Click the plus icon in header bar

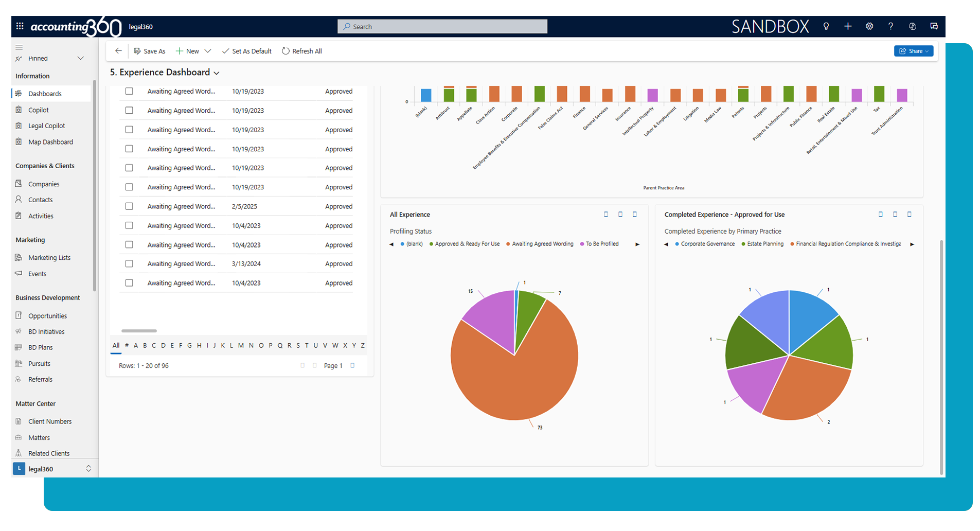click(x=848, y=26)
